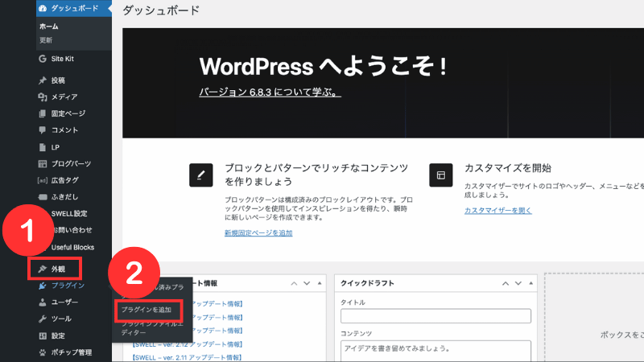
Task: Open SWELL設定 in the sidebar
Action: click(x=69, y=213)
